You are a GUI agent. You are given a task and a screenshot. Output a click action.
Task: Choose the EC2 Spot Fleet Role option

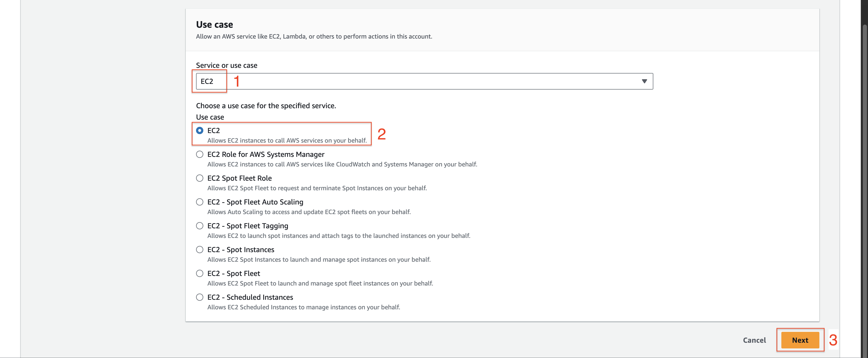[x=199, y=178]
